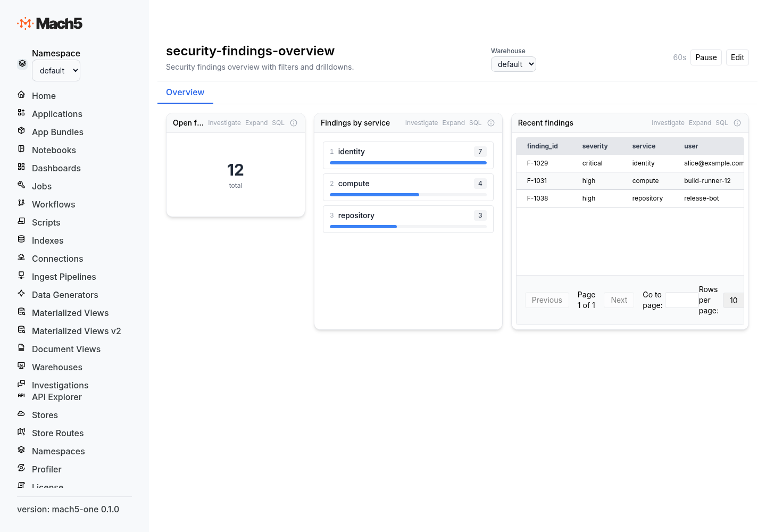Pause the dashboard auto-refresh
This screenshot has width=766, height=532.
pos(706,57)
